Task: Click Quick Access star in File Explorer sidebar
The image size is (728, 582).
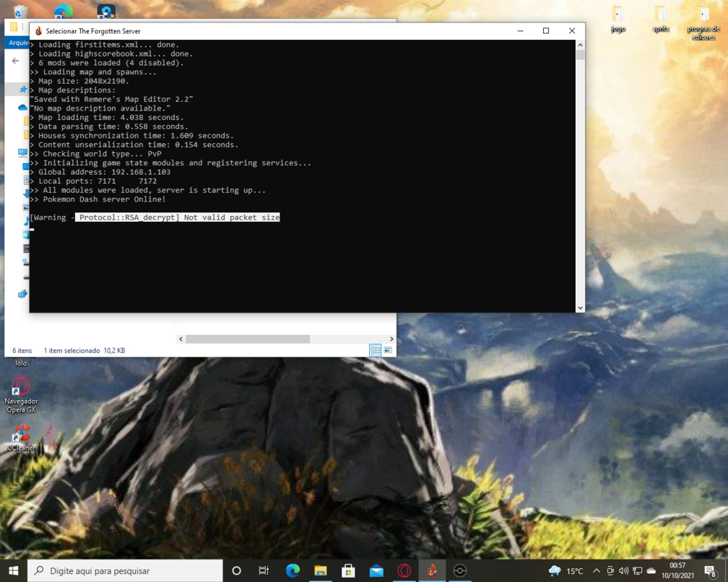Action: pos(23,89)
